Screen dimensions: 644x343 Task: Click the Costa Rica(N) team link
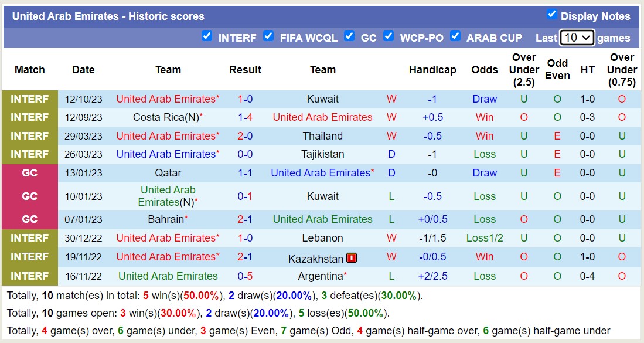pos(166,117)
